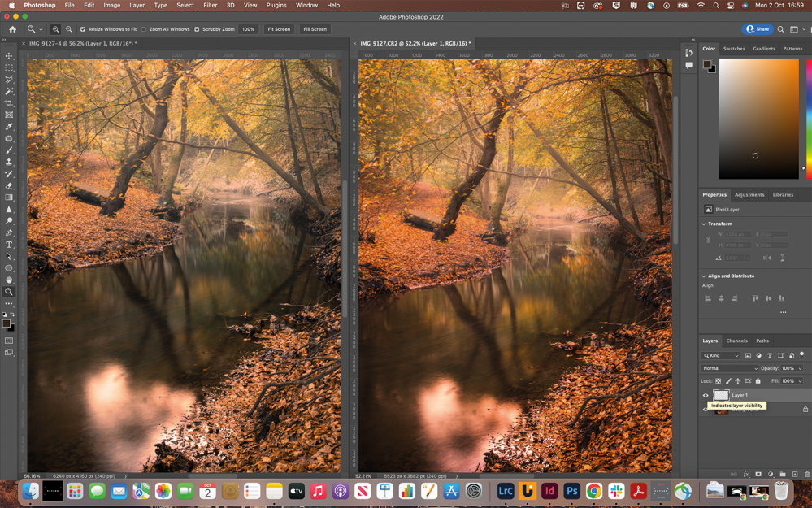
Task: Click the Share button
Action: 758,29
